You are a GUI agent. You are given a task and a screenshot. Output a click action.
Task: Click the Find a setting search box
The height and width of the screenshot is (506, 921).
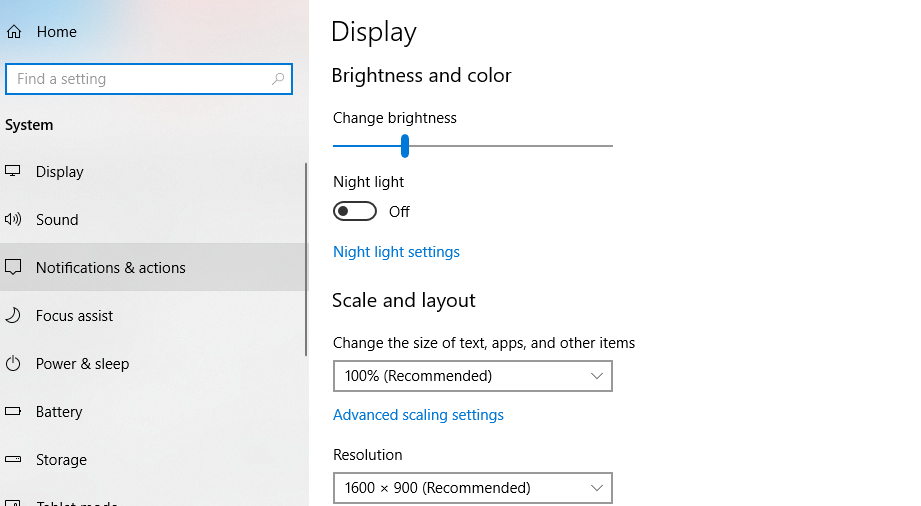(138, 79)
